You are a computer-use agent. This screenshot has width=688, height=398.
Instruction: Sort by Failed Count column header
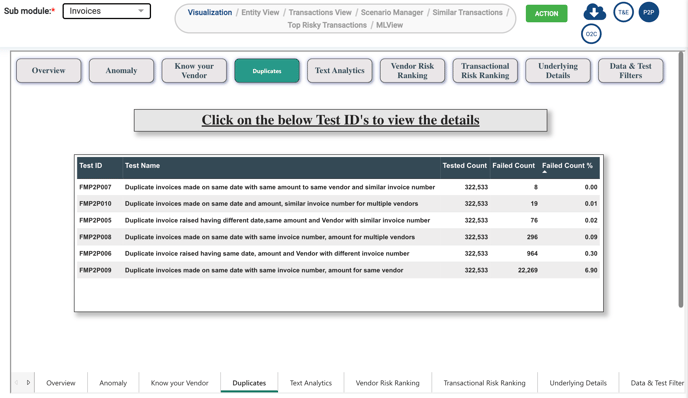[x=513, y=165]
